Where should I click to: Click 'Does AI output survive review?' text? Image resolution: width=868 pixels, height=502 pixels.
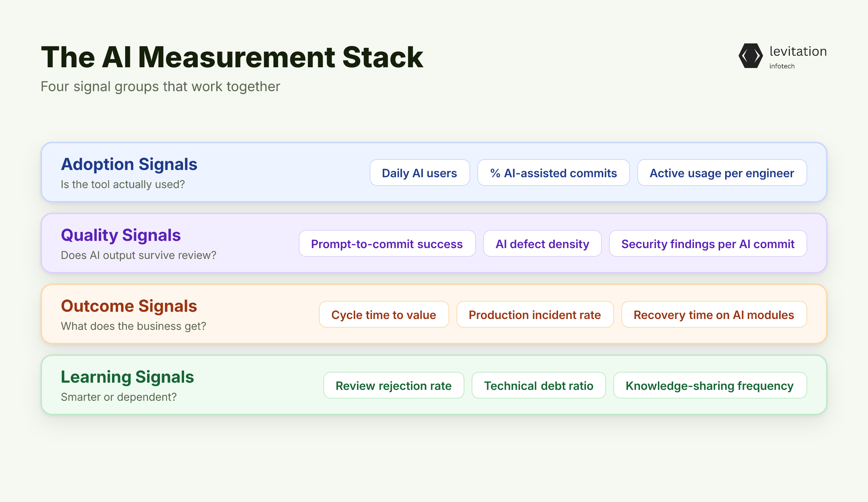tap(139, 255)
